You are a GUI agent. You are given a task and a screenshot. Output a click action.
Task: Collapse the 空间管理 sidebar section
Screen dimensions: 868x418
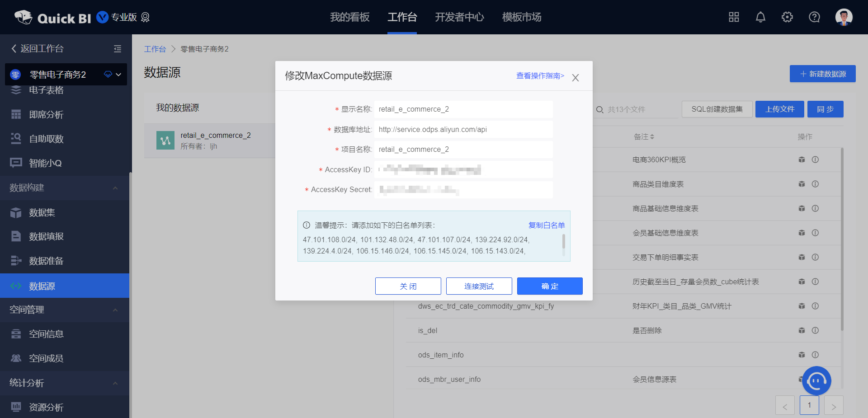(115, 310)
